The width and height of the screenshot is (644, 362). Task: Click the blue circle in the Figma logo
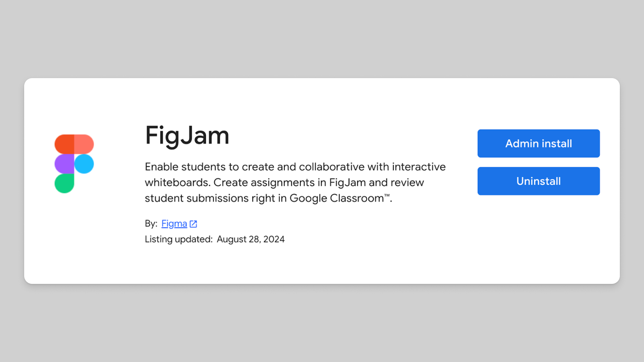point(84,164)
